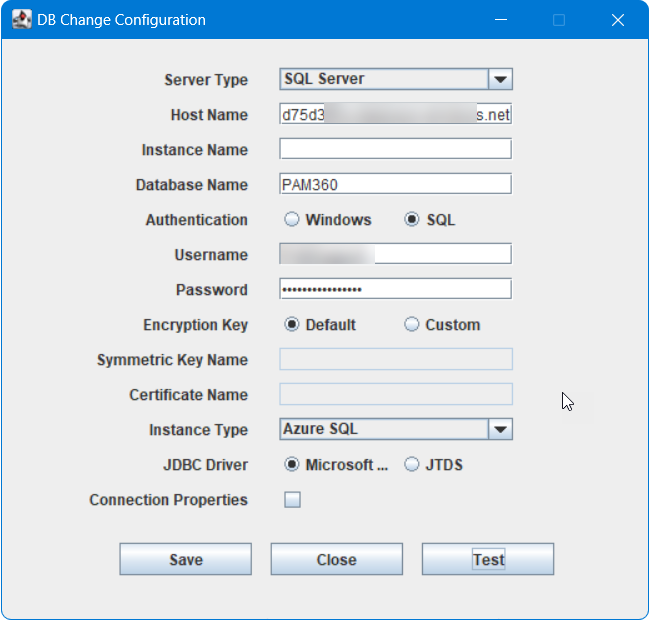Image resolution: width=649 pixels, height=620 pixels.
Task: Click the Close button at bottom
Action: [337, 560]
